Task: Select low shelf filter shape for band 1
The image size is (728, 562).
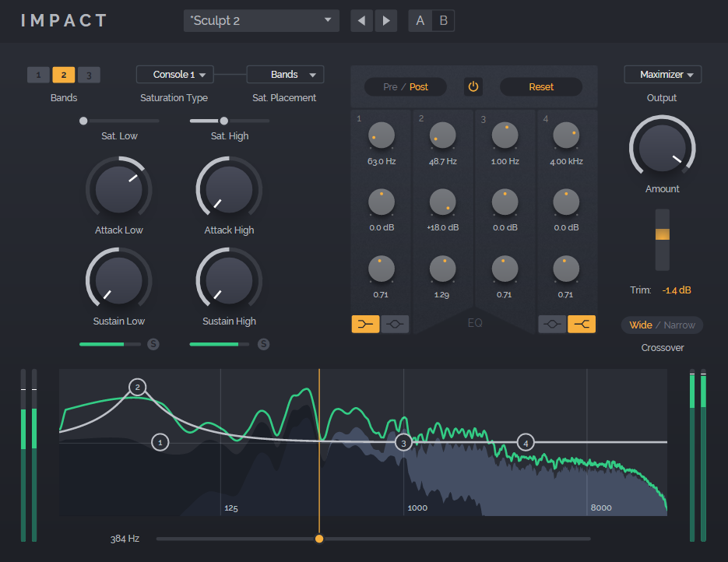Action: point(365,325)
